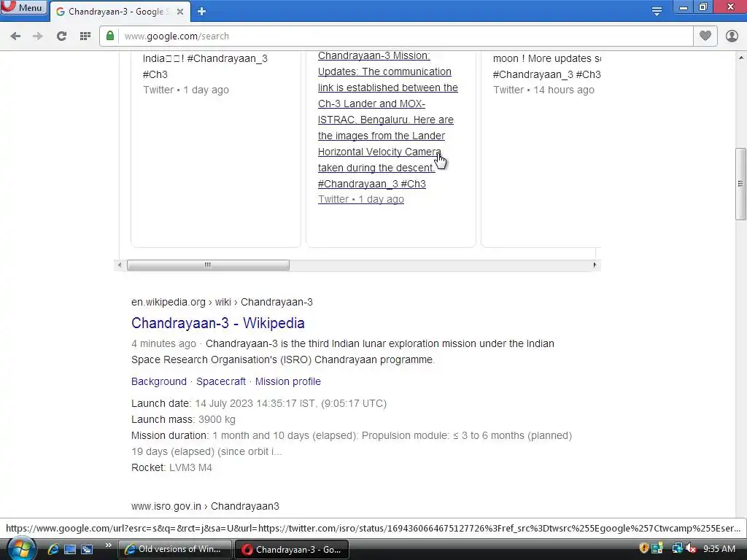Open the muted volume tray icon
Screen dimensions: 747x560
[690, 548]
